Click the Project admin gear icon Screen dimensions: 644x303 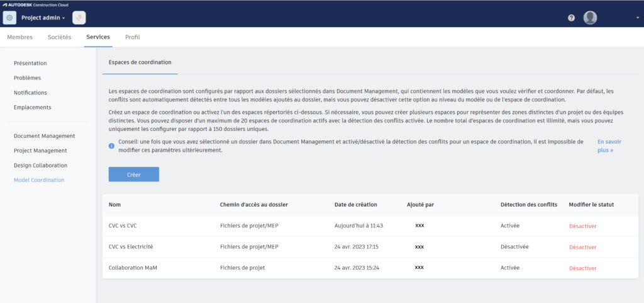[x=9, y=18]
